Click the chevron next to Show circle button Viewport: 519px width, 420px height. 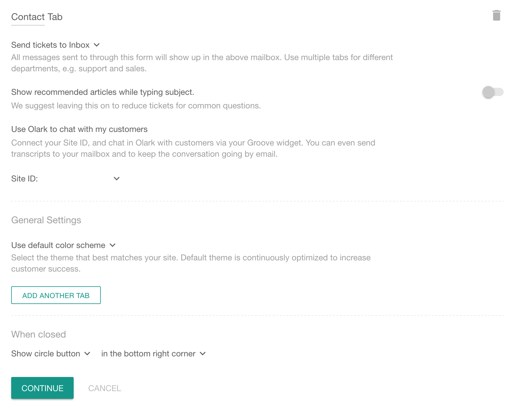coord(87,354)
